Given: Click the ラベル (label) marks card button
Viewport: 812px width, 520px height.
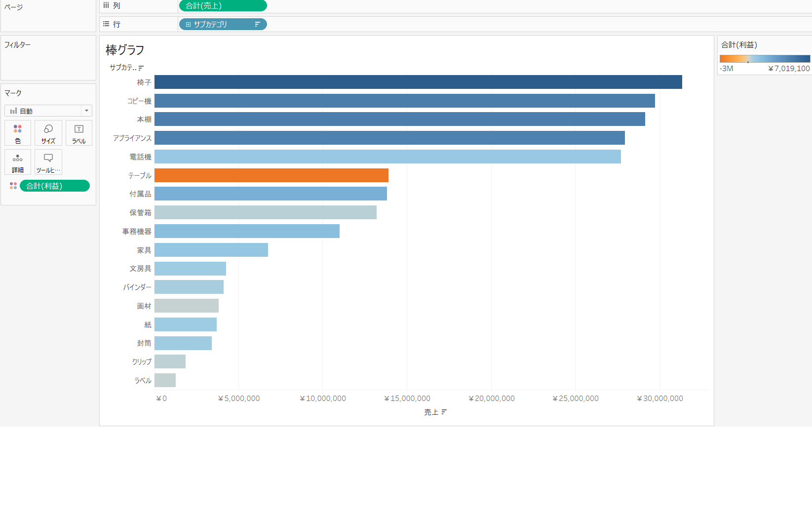Looking at the screenshot, I should (79, 133).
